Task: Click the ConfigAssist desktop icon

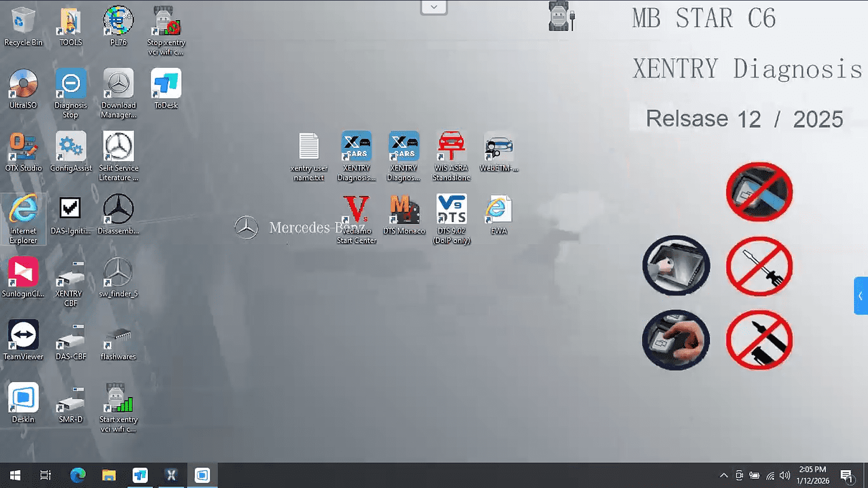Action: coord(71,148)
